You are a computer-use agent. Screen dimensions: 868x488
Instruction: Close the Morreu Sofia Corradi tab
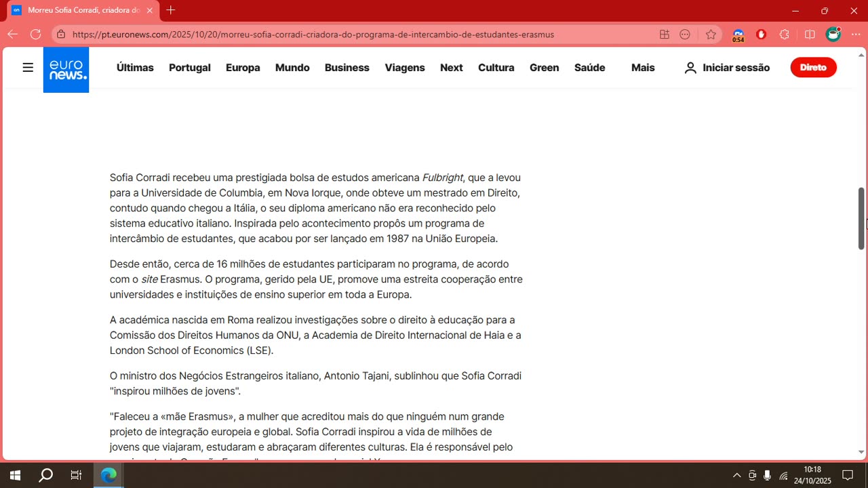[150, 10]
